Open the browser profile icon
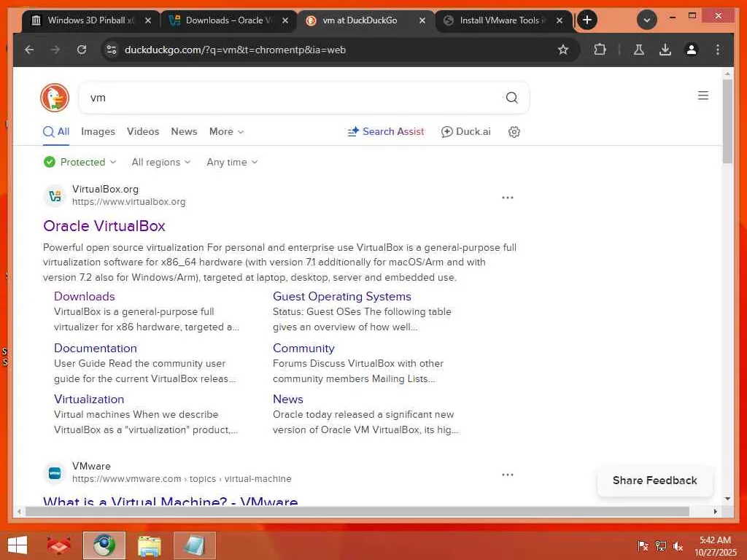This screenshot has height=560, width=747. 692,50
